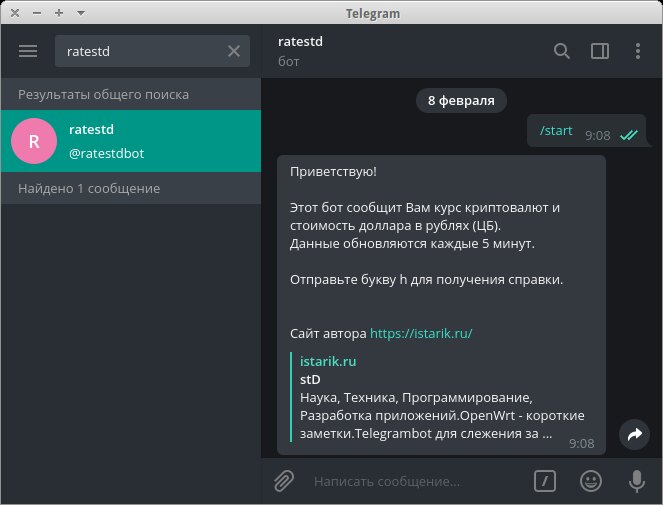Click the istarik.ru preview title
Screen dimensions: 663x505
coord(328,361)
